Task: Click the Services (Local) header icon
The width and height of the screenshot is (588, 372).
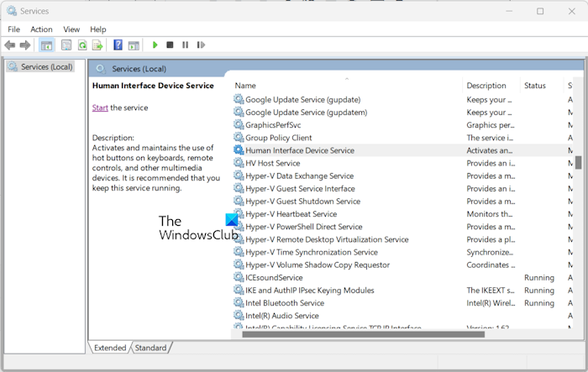Action: click(x=101, y=69)
